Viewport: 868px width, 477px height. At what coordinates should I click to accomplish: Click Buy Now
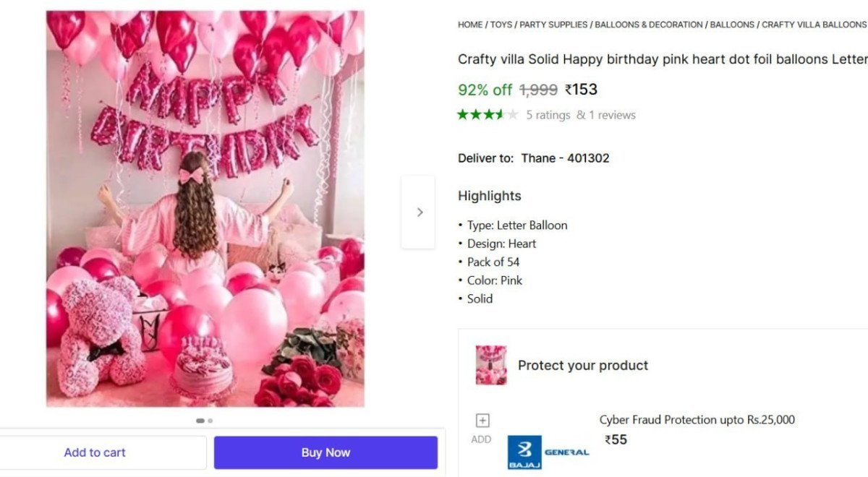(x=325, y=452)
